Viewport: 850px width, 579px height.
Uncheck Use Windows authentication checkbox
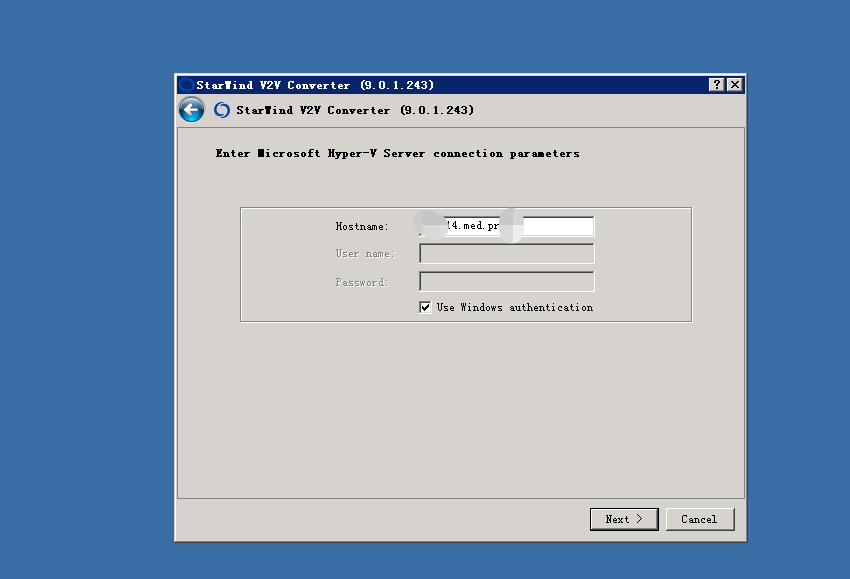(425, 307)
